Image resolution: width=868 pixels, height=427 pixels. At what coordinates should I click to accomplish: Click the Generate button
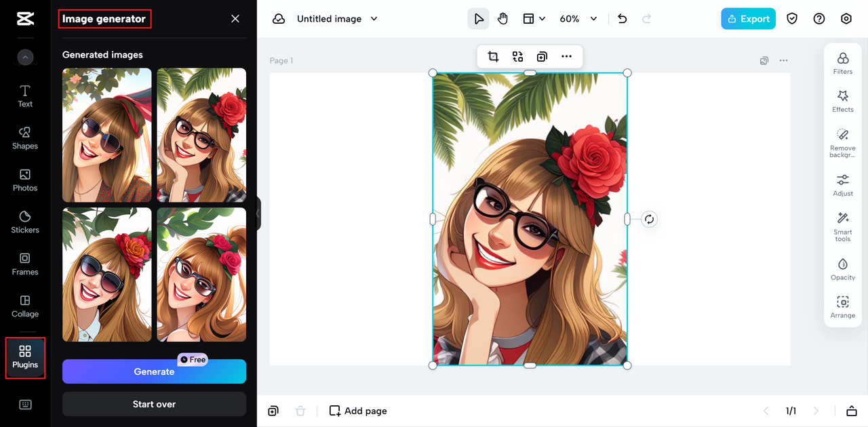(154, 371)
